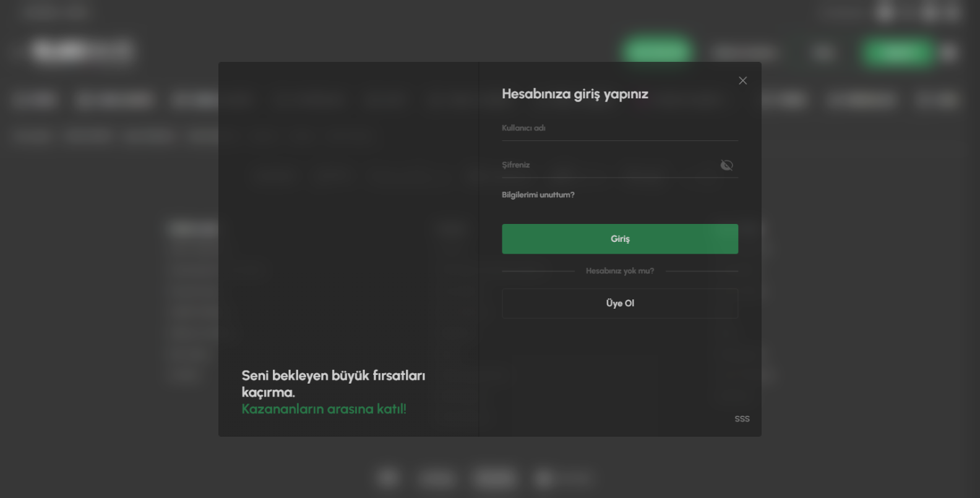
Task: Close the login dialog with the X
Action: click(x=742, y=80)
